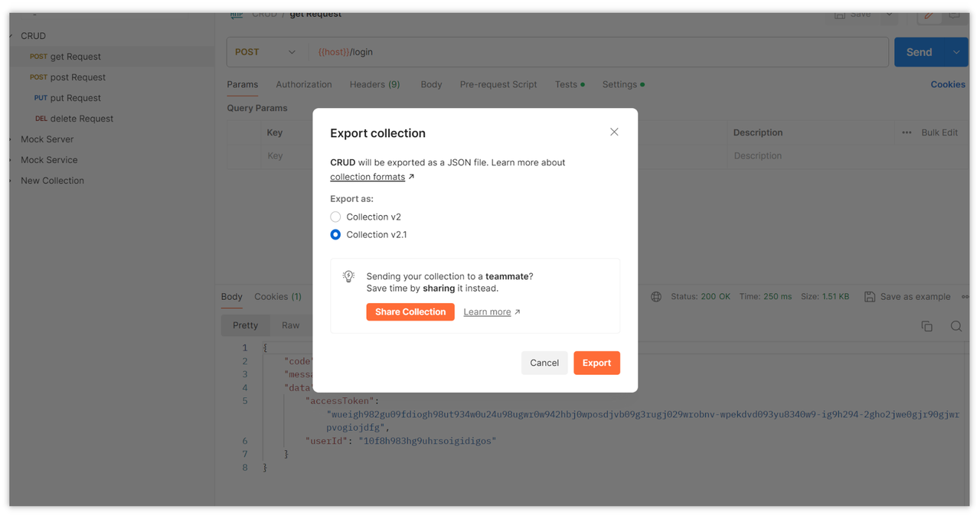This screenshot has height=515, width=980.
Task: Open the Tests tab
Action: pos(570,85)
